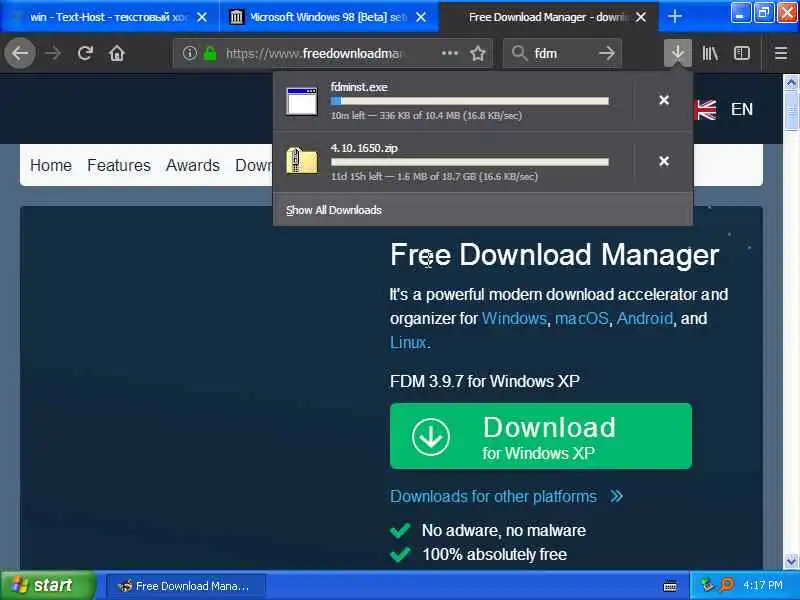The image size is (800, 600).
Task: Click the page scrollbar down arrow
Action: (x=791, y=561)
